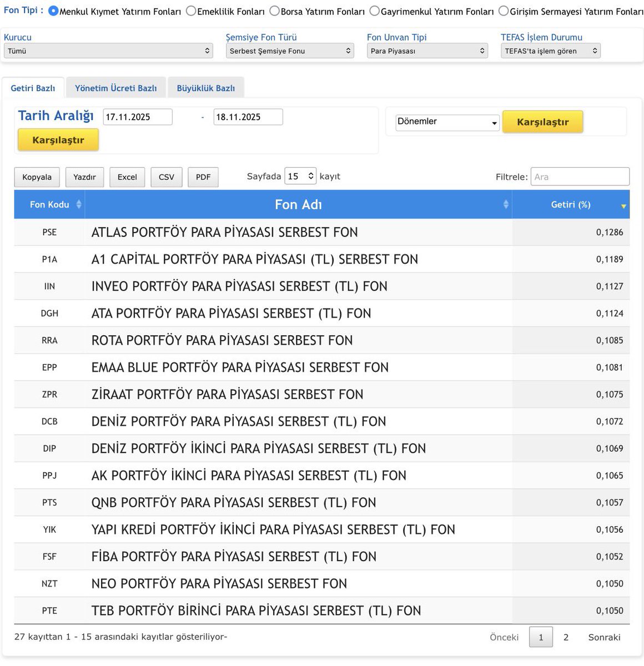
Task: Copy the table with Kopyala
Action: [x=37, y=177]
